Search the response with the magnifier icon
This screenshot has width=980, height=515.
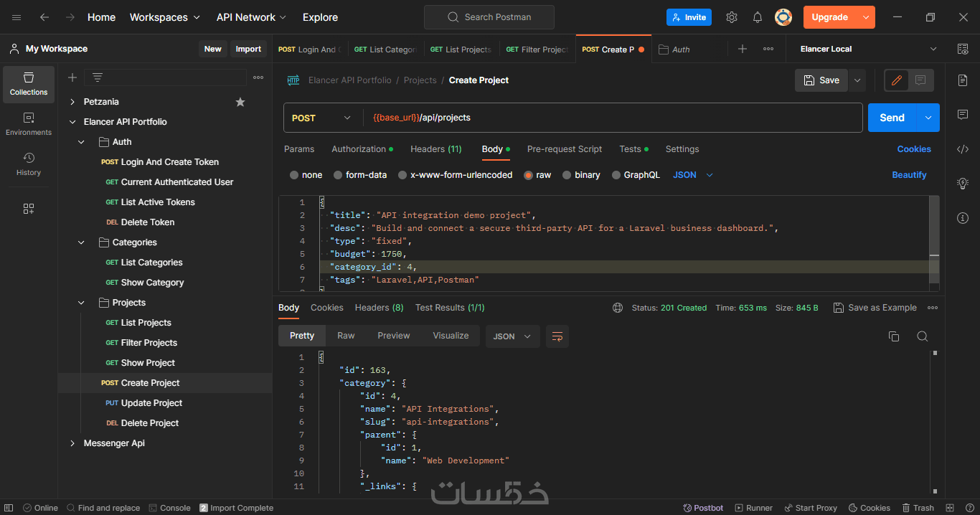coord(923,336)
